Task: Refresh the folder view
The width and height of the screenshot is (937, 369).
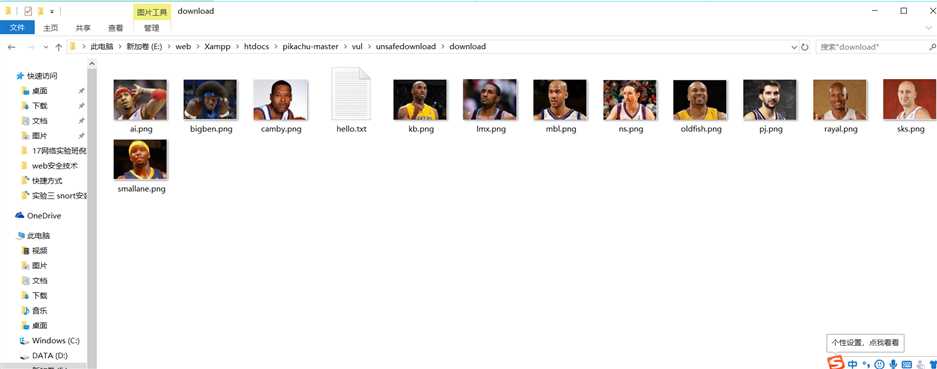Action: 804,47
